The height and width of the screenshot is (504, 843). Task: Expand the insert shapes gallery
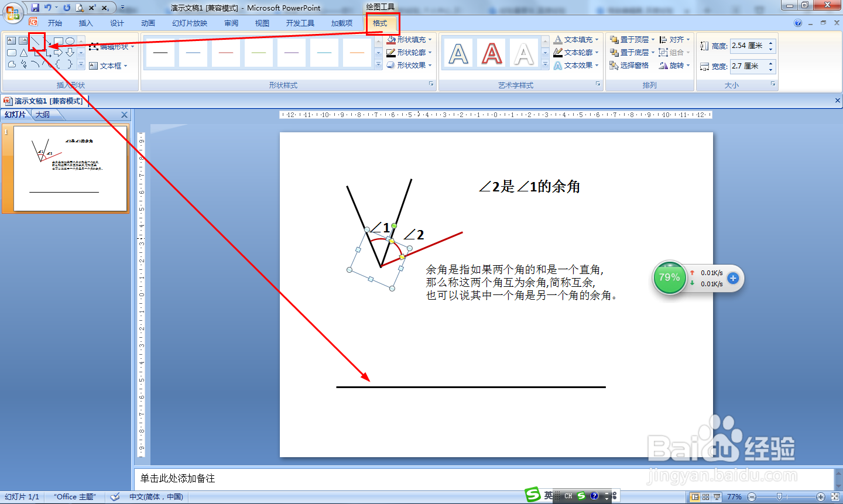(x=81, y=64)
